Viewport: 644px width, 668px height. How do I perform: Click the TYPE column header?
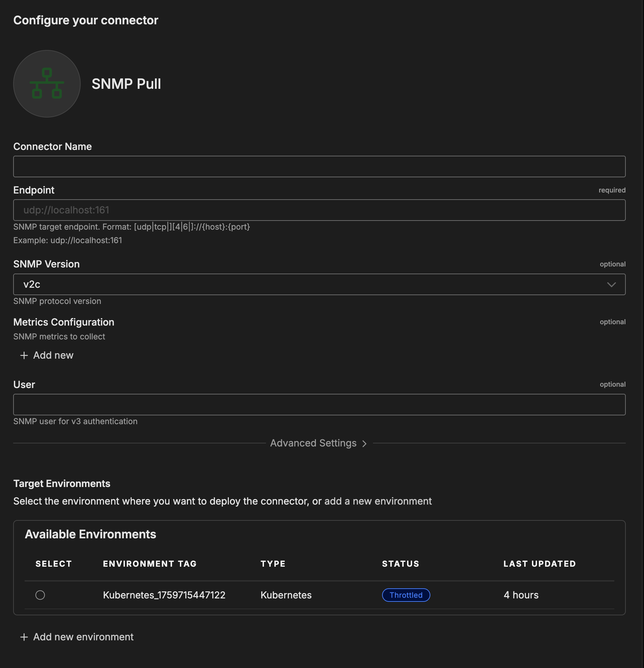tap(273, 564)
